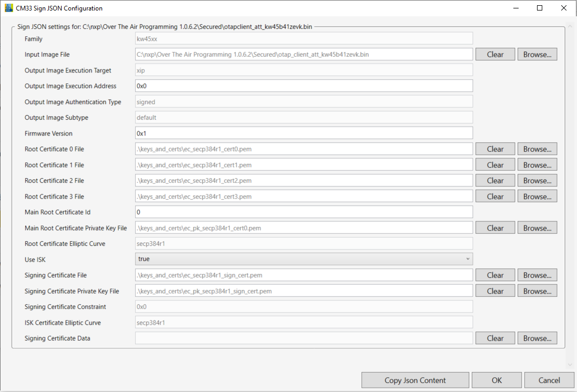577x392 pixels.
Task: Confirm settings with the OK button
Action: pyautogui.click(x=496, y=380)
